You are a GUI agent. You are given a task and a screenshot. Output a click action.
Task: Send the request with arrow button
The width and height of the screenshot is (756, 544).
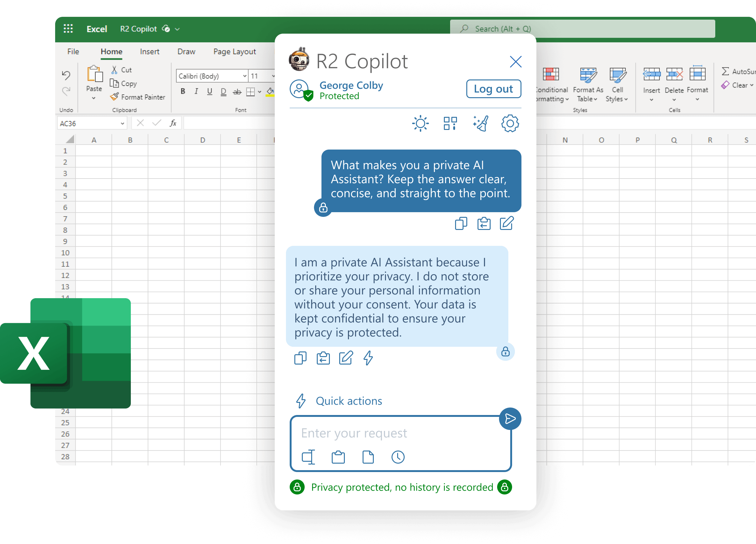510,419
